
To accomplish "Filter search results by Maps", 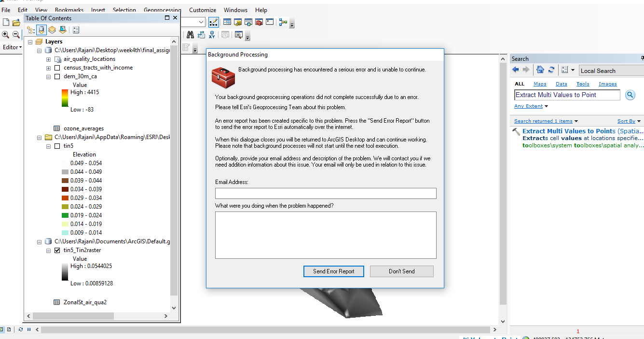I will (x=540, y=84).
